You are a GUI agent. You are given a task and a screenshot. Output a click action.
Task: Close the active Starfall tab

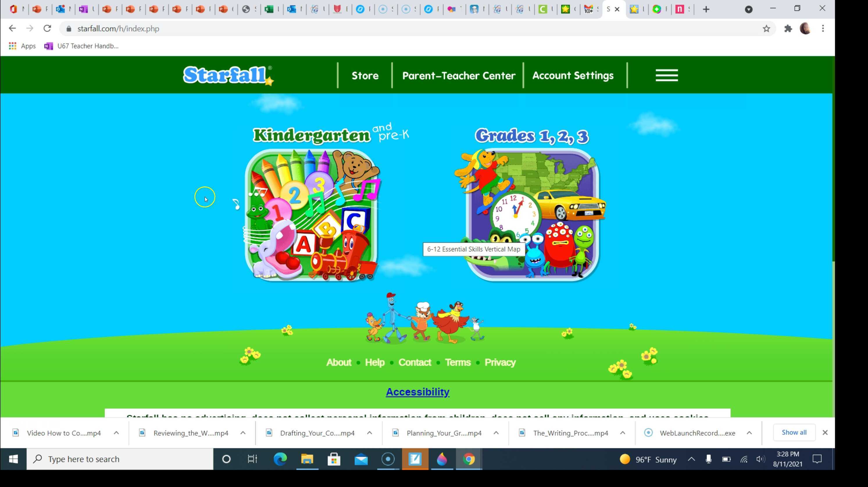point(617,9)
